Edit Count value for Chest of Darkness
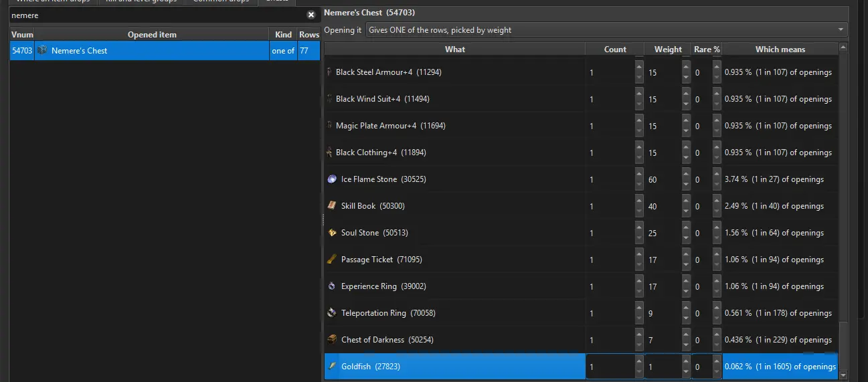The width and height of the screenshot is (868, 382). [x=610, y=340]
